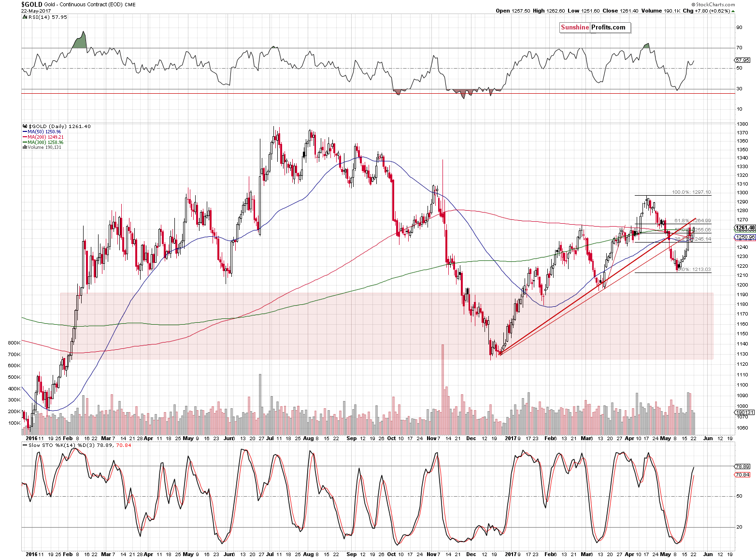Click the 1261.40 price tag on axis
Screen dimensions: 756x559
(744, 228)
